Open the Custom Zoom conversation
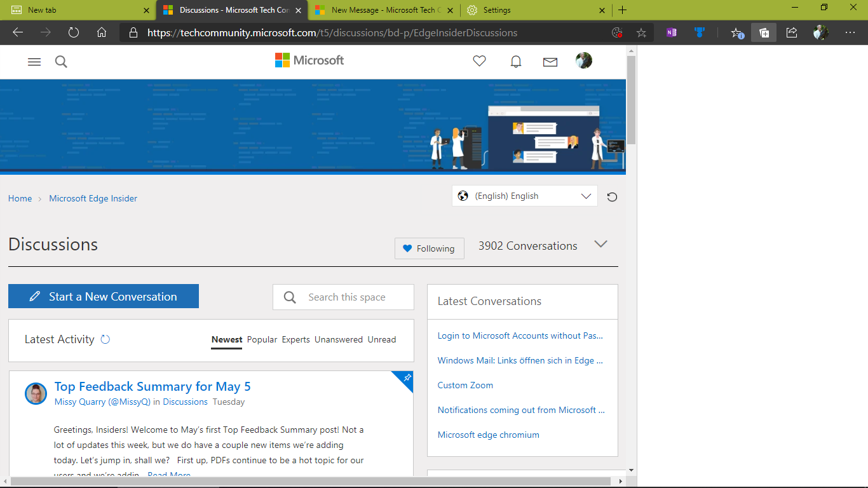The height and width of the screenshot is (488, 868). (465, 385)
